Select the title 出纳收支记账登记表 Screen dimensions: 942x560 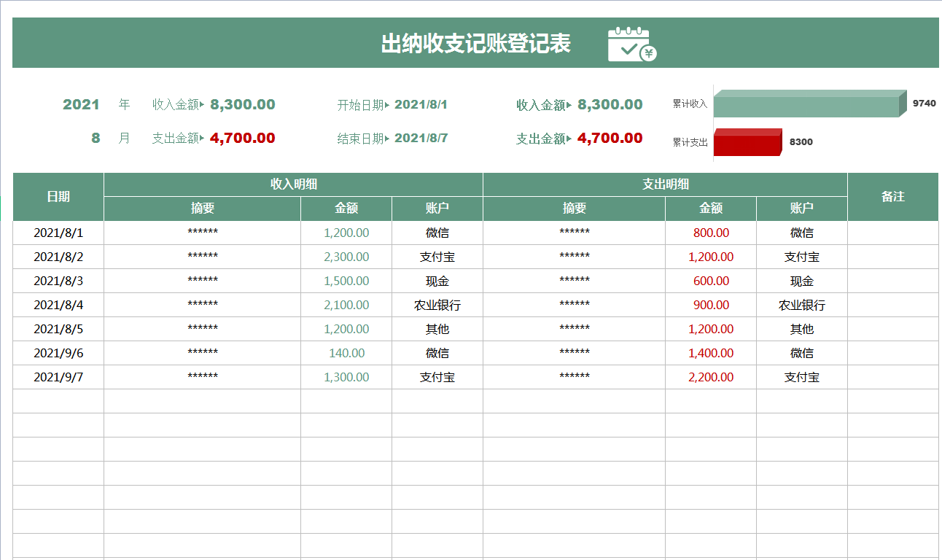pyautogui.click(x=475, y=44)
